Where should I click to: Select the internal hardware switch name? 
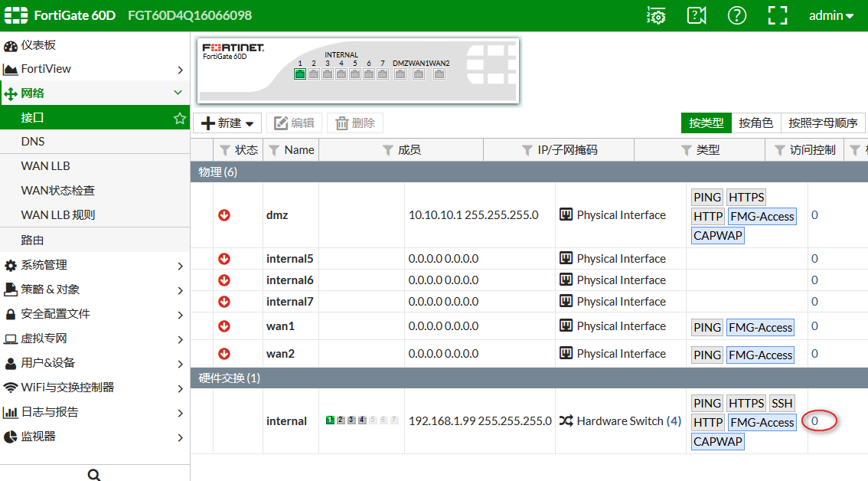point(286,421)
